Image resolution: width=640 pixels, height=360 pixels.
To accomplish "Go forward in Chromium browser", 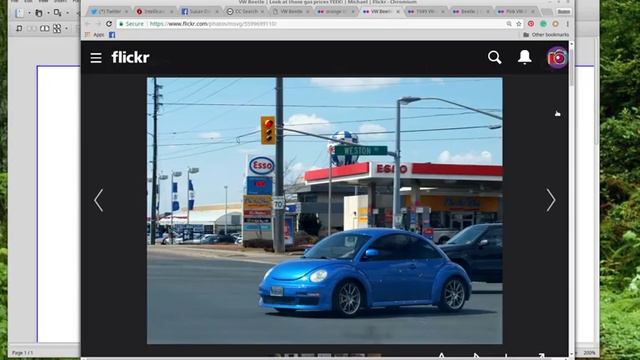I will click(98, 24).
